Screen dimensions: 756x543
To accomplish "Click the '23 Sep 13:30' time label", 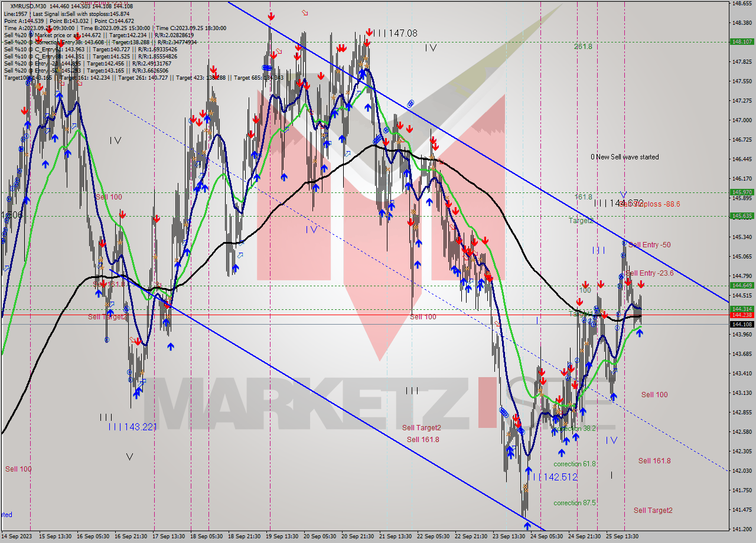I will (509, 537).
